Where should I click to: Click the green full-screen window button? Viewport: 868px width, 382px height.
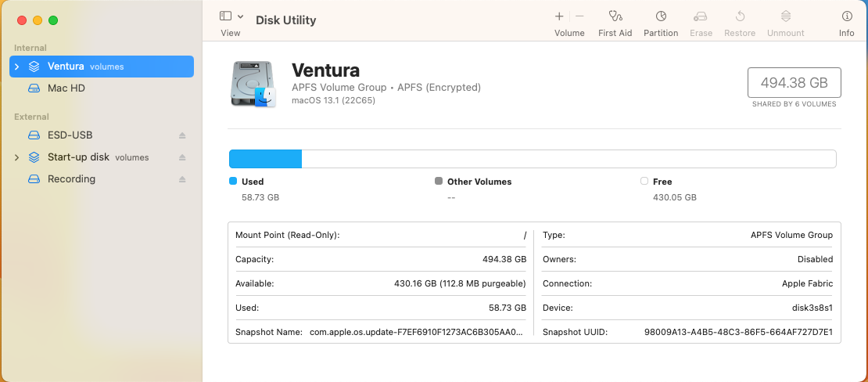[53, 20]
